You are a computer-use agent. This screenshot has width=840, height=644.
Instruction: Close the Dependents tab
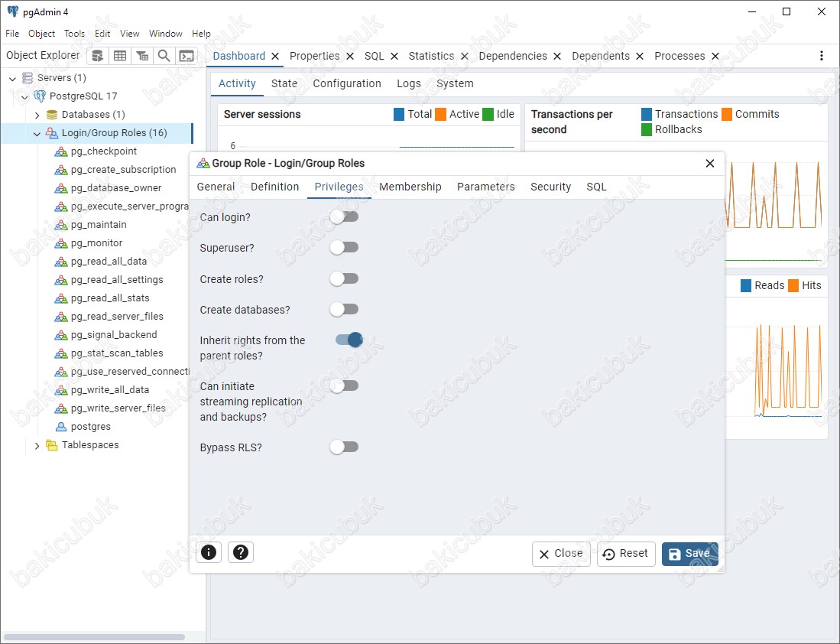click(640, 57)
